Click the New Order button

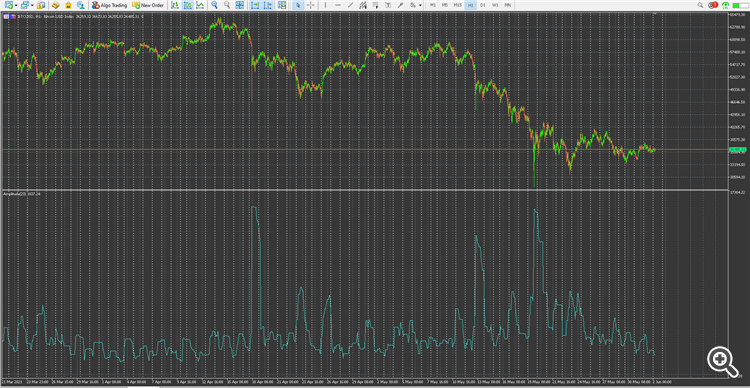pyautogui.click(x=148, y=5)
